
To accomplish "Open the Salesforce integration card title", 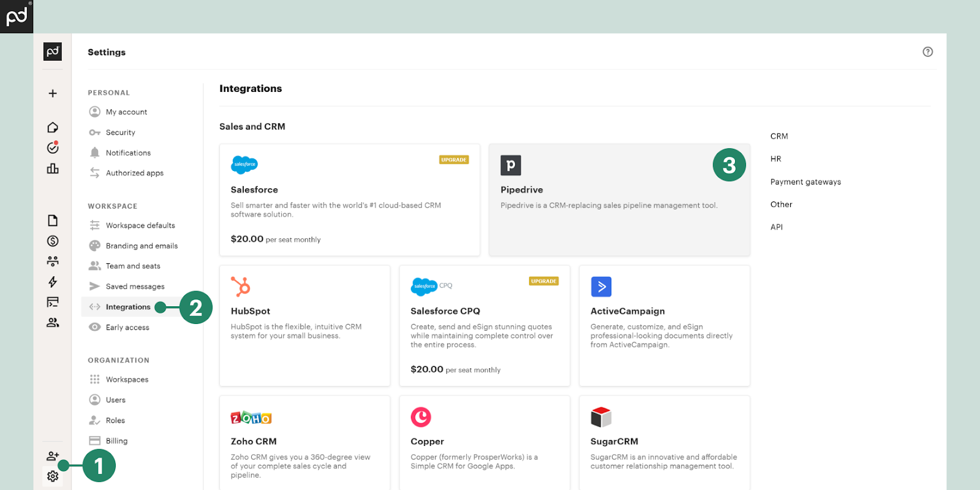I will (254, 190).
